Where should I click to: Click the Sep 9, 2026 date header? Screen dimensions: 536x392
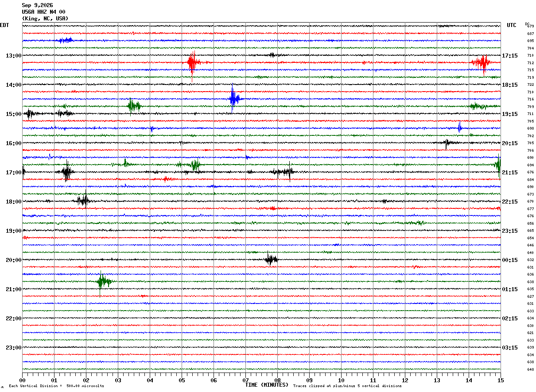(37, 5)
